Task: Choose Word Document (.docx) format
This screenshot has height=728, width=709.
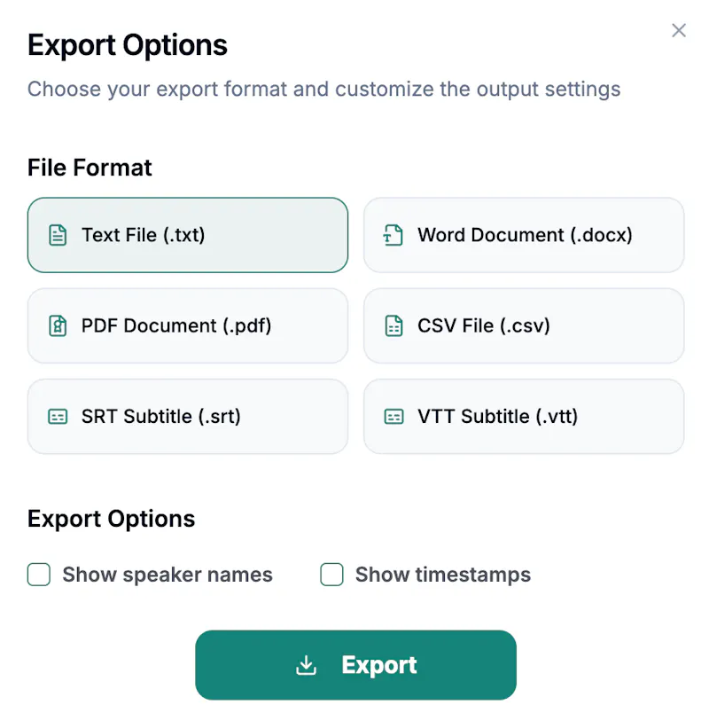Action: click(x=524, y=235)
